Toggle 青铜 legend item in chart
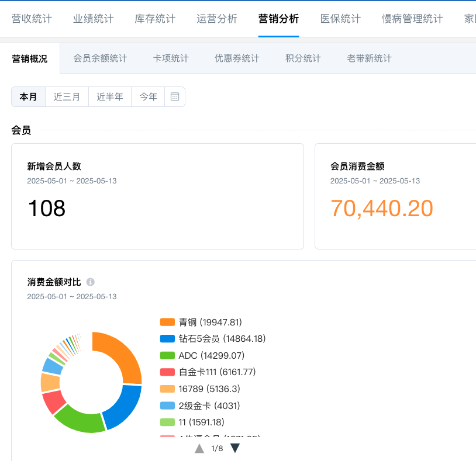Screen dimensions: 476x461 (x=201, y=322)
